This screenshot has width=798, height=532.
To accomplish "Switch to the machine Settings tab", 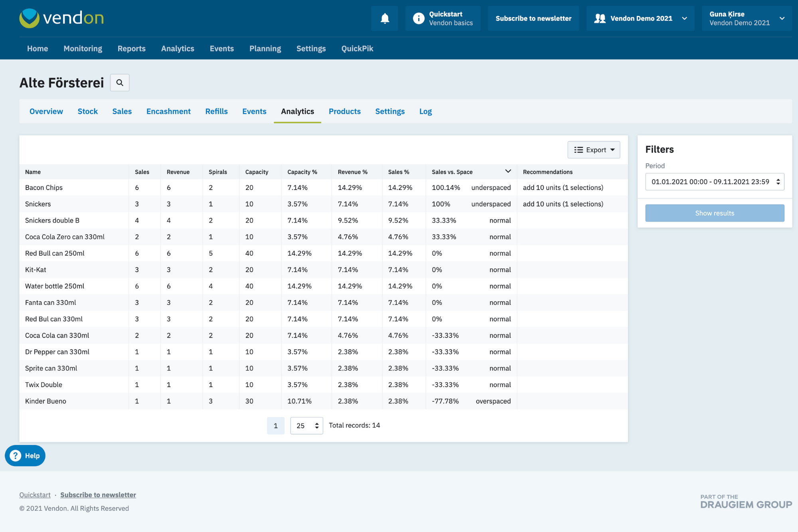I will coord(390,111).
